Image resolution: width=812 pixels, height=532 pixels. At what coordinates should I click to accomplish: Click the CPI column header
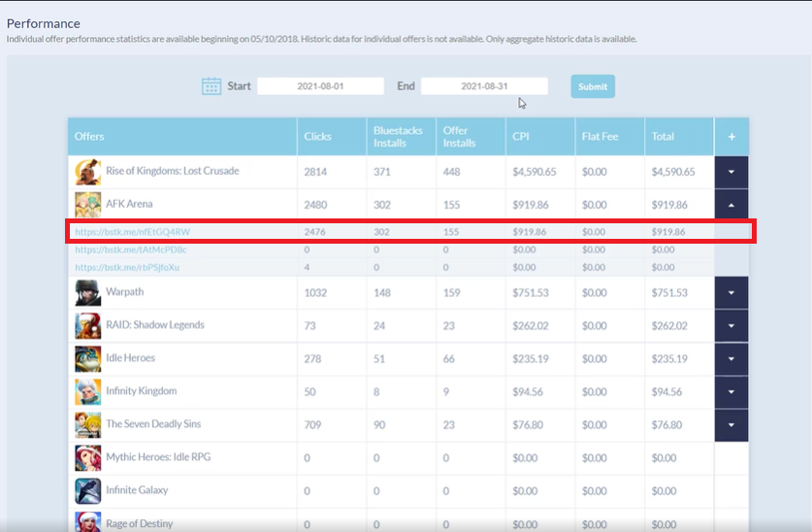540,137
